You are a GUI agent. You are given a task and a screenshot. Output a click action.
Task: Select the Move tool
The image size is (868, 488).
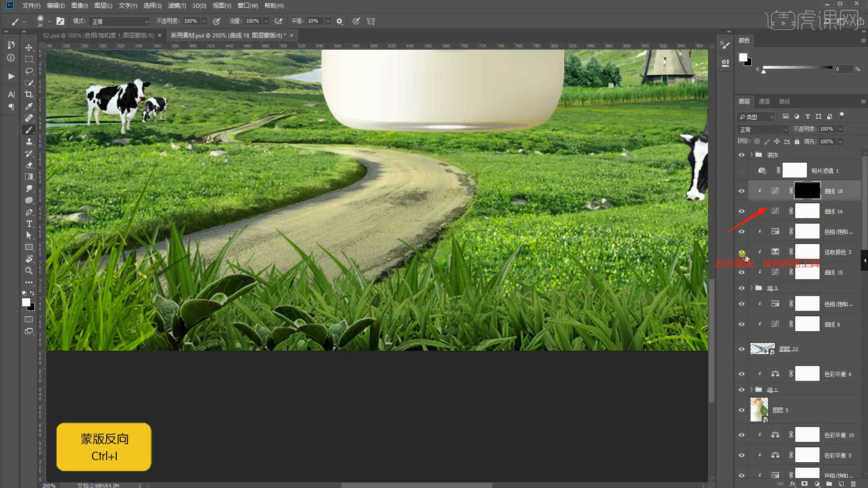click(x=29, y=47)
